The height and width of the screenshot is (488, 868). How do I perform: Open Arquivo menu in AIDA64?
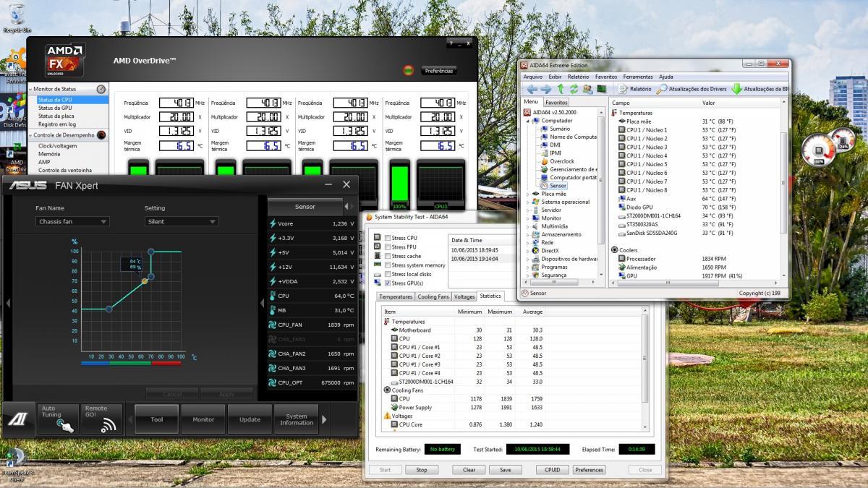click(533, 77)
